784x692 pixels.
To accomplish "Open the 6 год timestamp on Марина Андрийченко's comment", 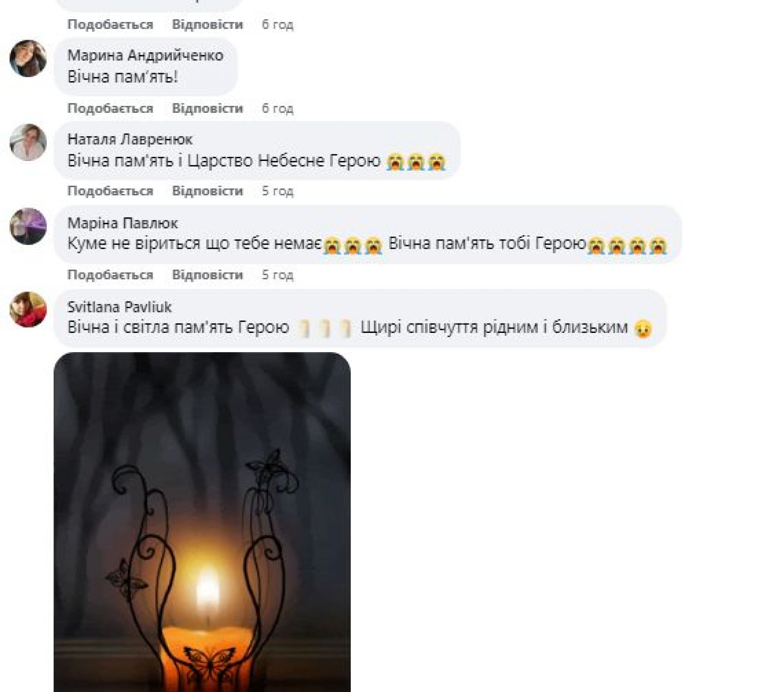I will [278, 108].
